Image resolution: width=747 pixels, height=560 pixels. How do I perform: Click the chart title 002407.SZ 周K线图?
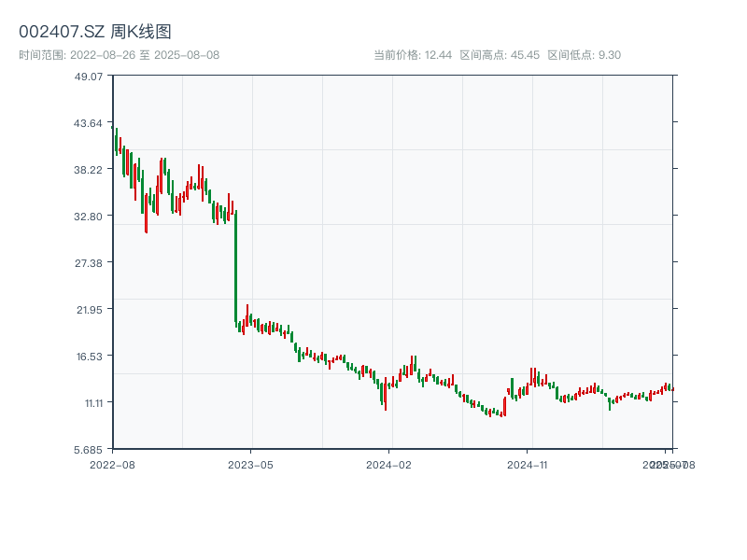(95, 33)
